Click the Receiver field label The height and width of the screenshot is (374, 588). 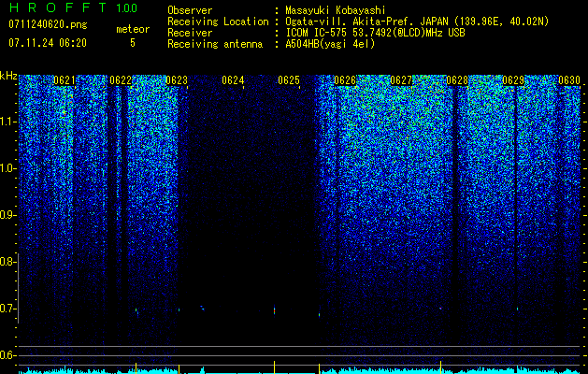[190, 33]
